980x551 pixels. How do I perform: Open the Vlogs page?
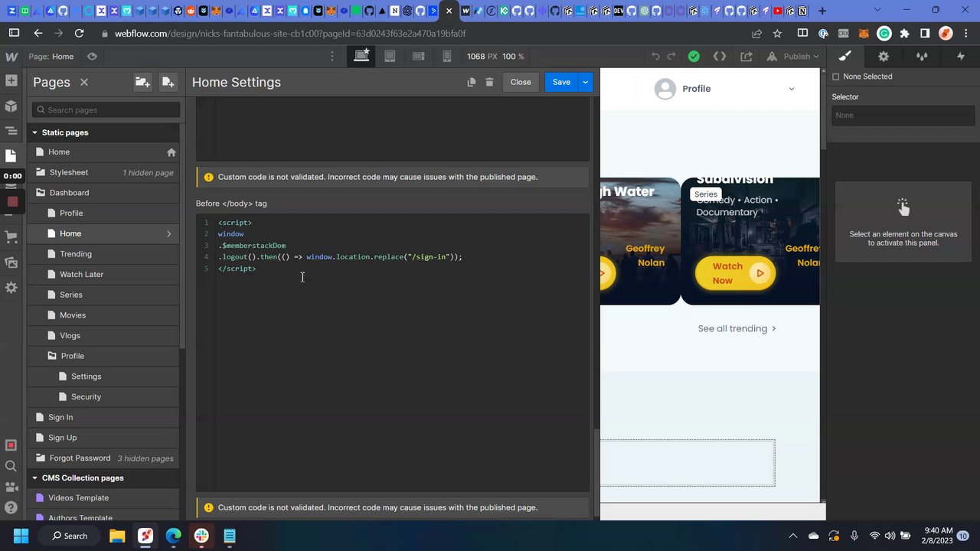(104, 335)
